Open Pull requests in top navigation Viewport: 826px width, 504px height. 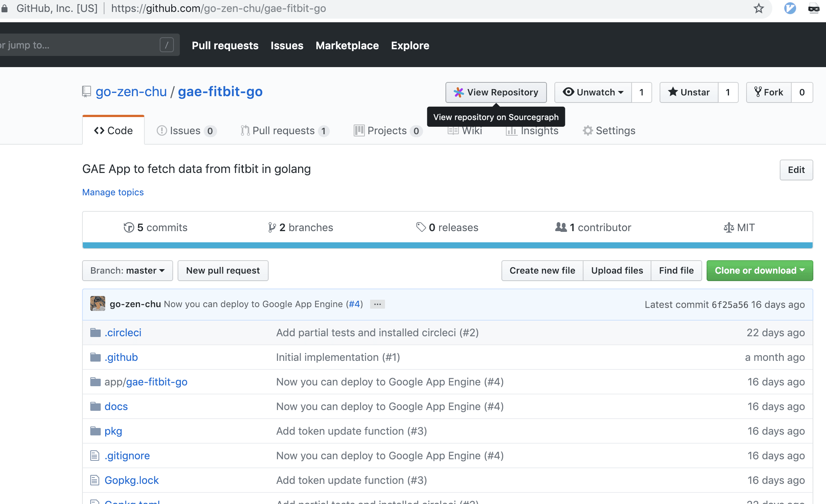tap(225, 45)
